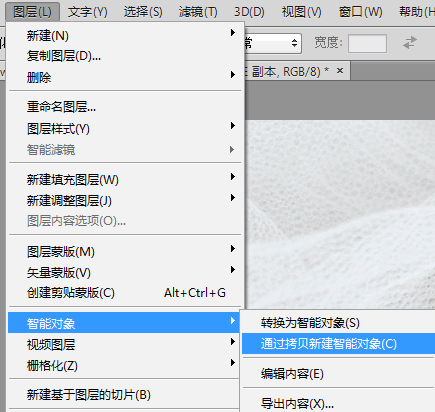Select 编辑内容(E) in the submenu
The image size is (435, 412).
[338, 373]
